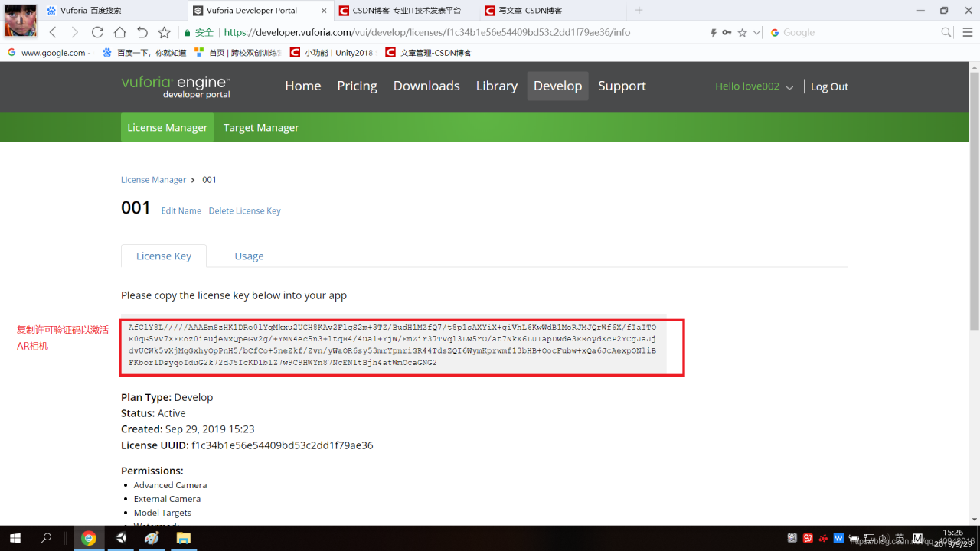Click Advanced Camera permission text
The image size is (980, 551).
170,485
